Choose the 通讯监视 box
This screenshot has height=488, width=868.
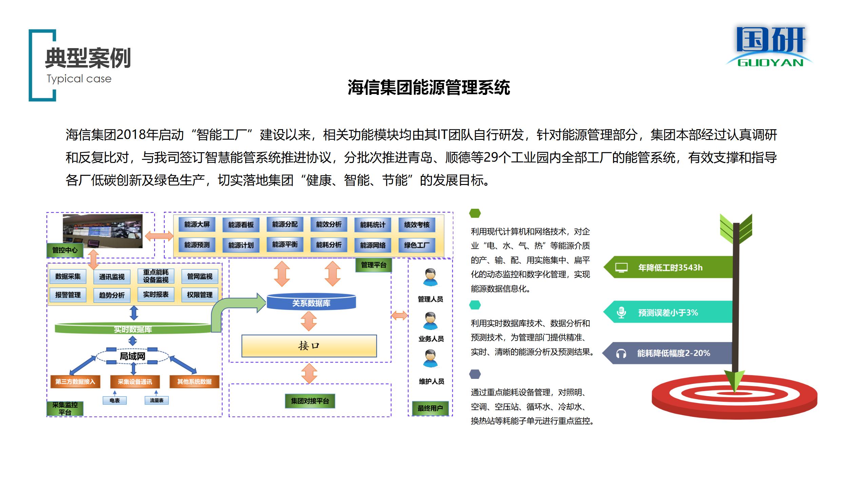tap(112, 277)
